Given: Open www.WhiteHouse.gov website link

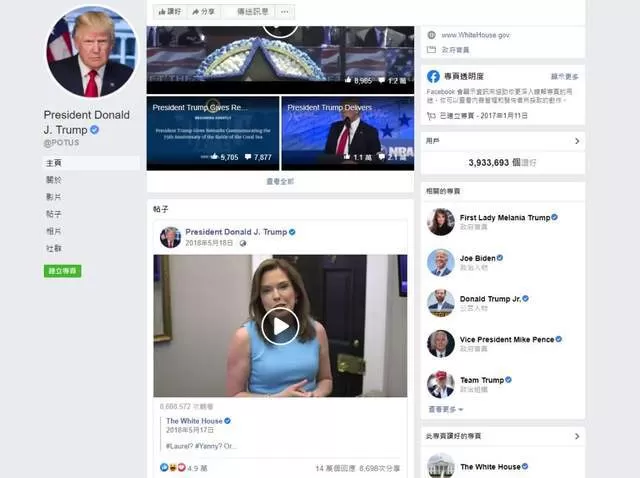Looking at the screenshot, I should tap(476, 35).
